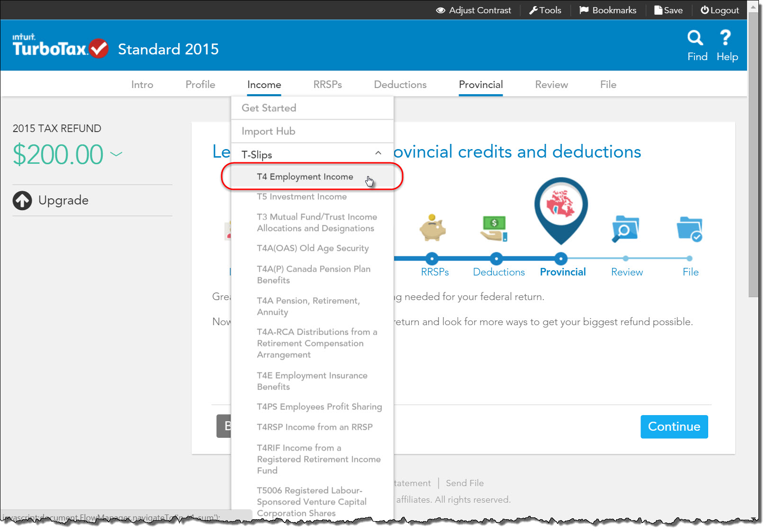Click the page vertical scrollbar thumb
The width and height of the screenshot is (766, 532).
tap(753, 155)
